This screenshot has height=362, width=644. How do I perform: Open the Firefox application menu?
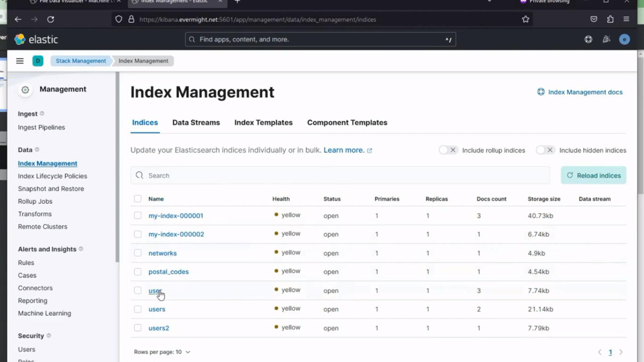[626, 19]
